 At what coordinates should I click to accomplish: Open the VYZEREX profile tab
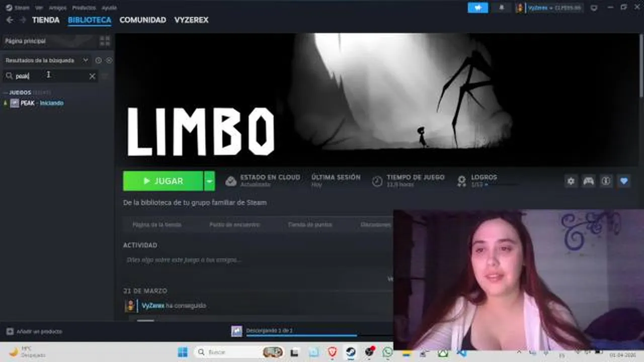(x=191, y=20)
